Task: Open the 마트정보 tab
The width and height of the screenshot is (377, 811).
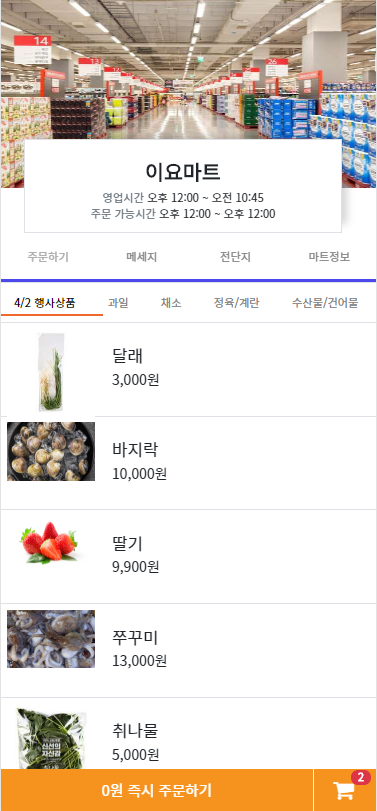Action: (329, 257)
